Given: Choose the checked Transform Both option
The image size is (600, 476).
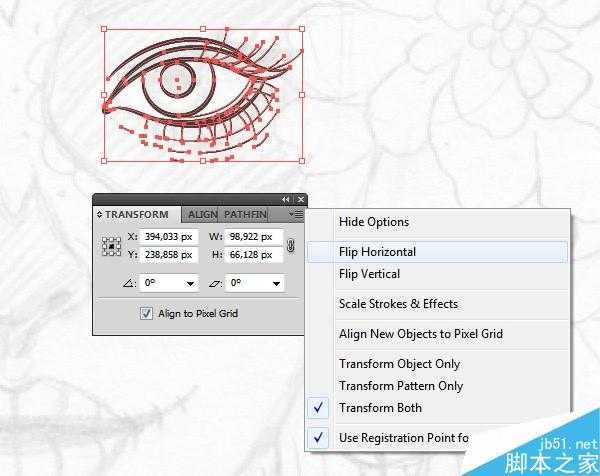Looking at the screenshot, I should [437, 408].
